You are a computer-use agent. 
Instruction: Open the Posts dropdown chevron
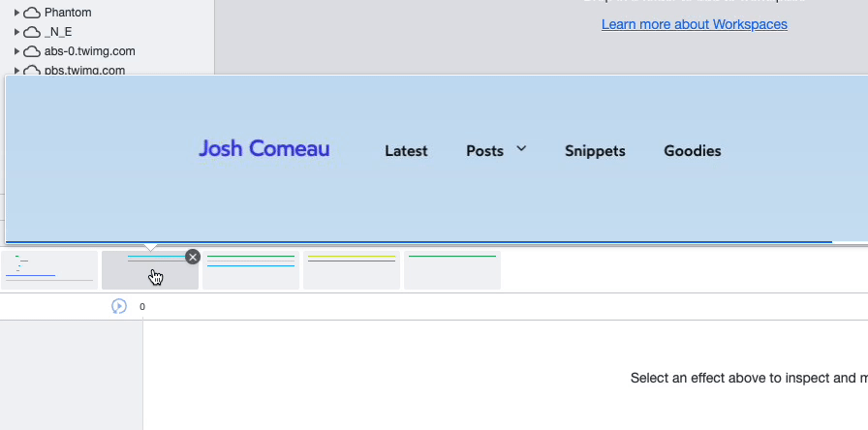click(521, 149)
